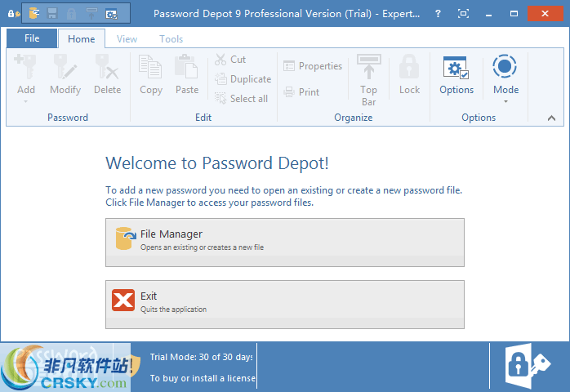The height and width of the screenshot is (392, 570).
Task: Click the Top Bar icon in quick access toolbar
Action: [x=91, y=13]
